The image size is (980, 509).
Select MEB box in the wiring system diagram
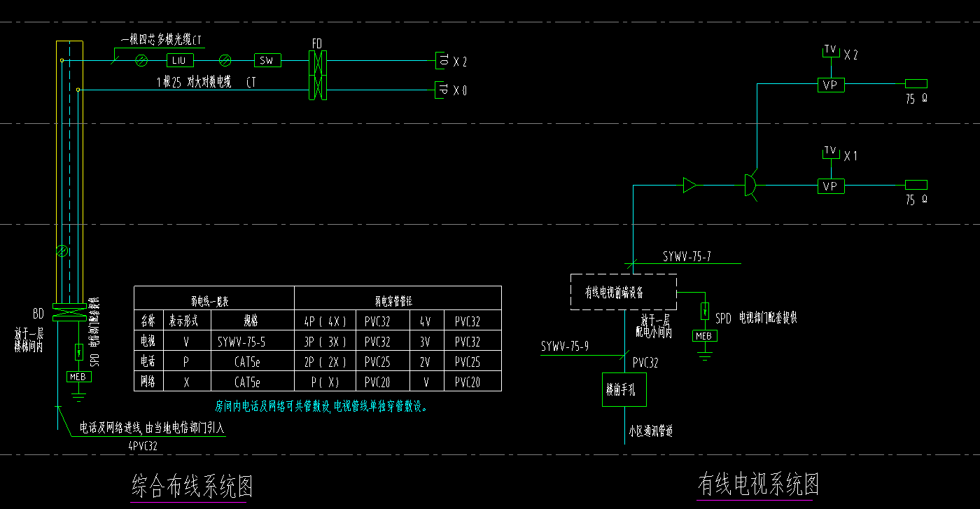tap(79, 377)
